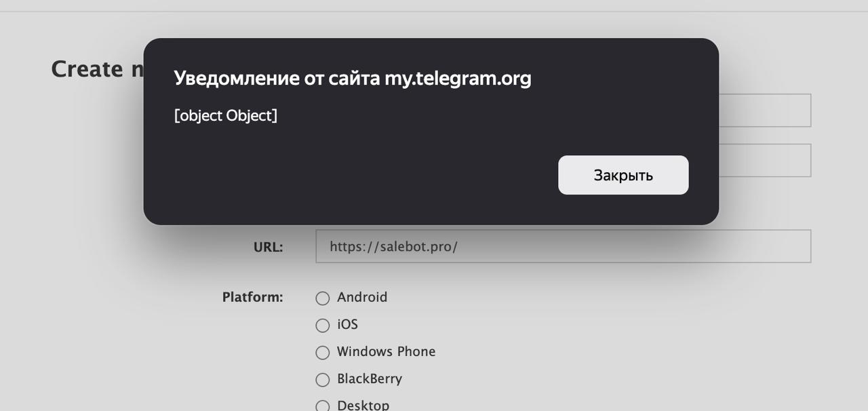Click the "Windows Phone" label text
Image resolution: width=868 pixels, height=411 pixels.
[386, 351]
